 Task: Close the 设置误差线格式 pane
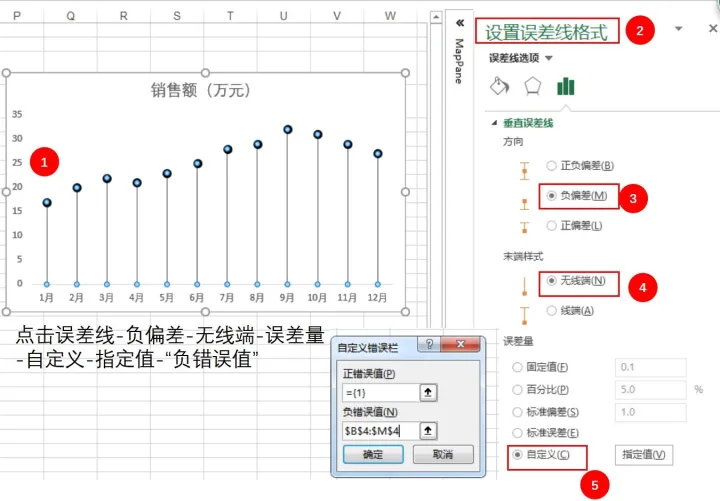click(713, 28)
